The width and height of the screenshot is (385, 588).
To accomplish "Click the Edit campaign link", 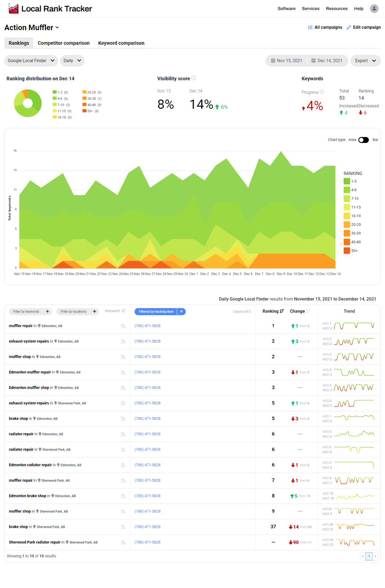I will click(x=363, y=27).
